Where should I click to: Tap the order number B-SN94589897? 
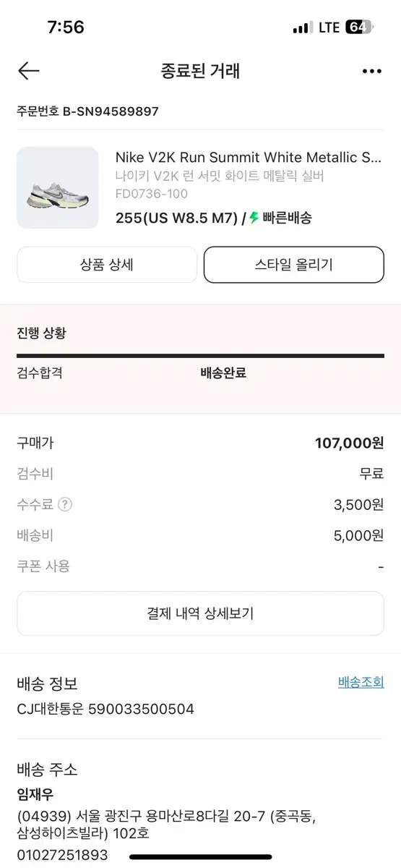click(111, 111)
